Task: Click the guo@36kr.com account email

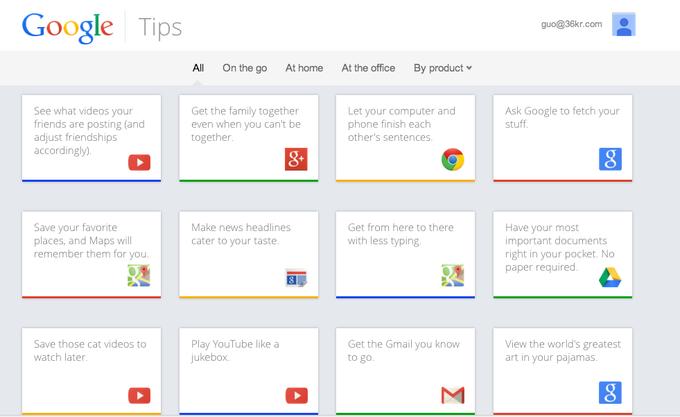Action: coord(572,24)
